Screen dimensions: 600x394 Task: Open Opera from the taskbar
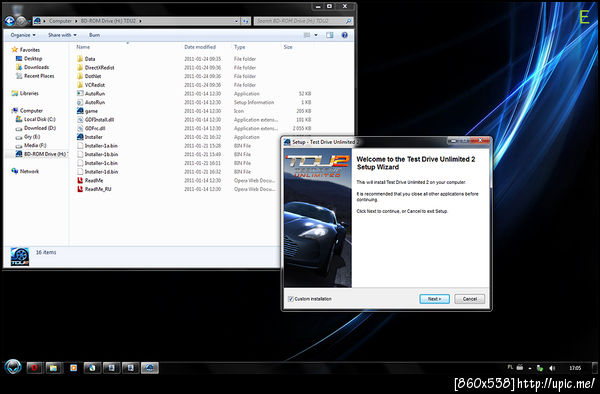click(34, 368)
